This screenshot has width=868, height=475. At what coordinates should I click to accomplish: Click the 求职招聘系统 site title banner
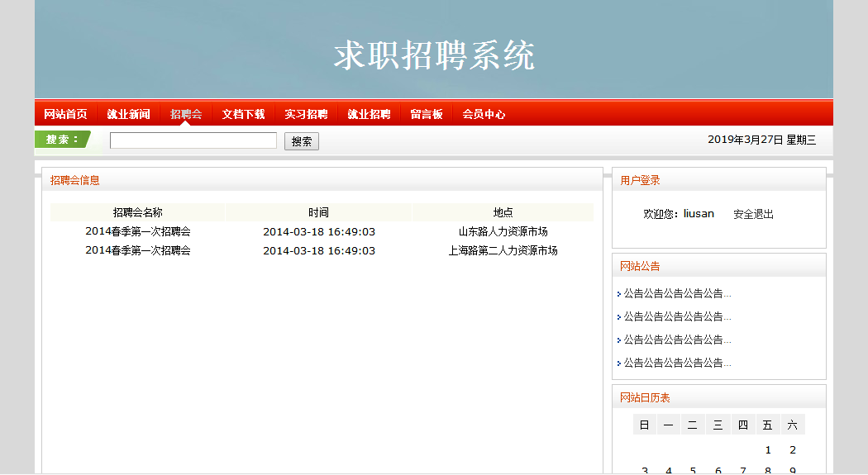pos(434,55)
